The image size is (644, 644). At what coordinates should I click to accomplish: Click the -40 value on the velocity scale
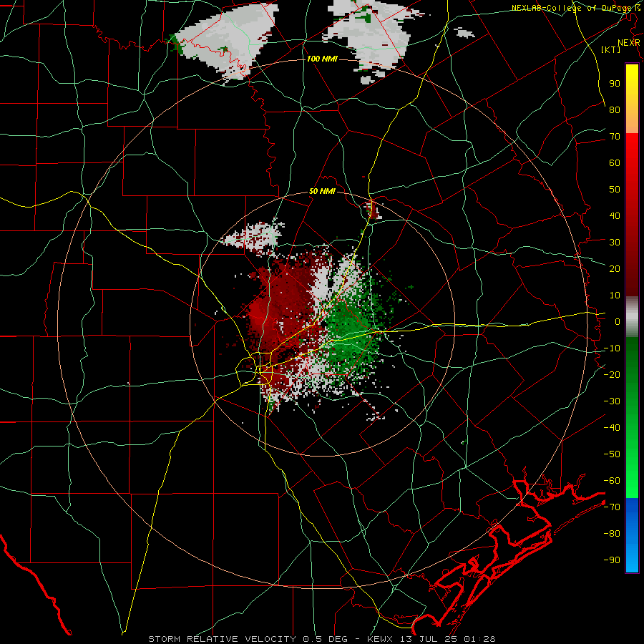612,428
